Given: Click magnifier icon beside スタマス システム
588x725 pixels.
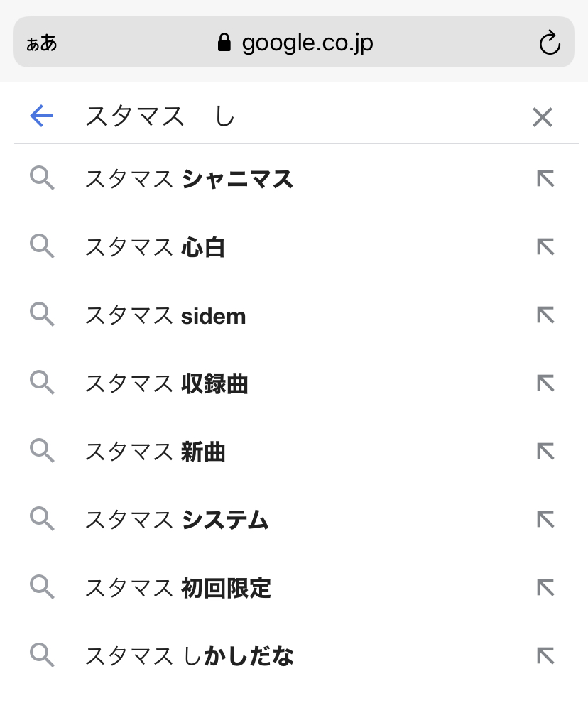Looking at the screenshot, I should [43, 520].
